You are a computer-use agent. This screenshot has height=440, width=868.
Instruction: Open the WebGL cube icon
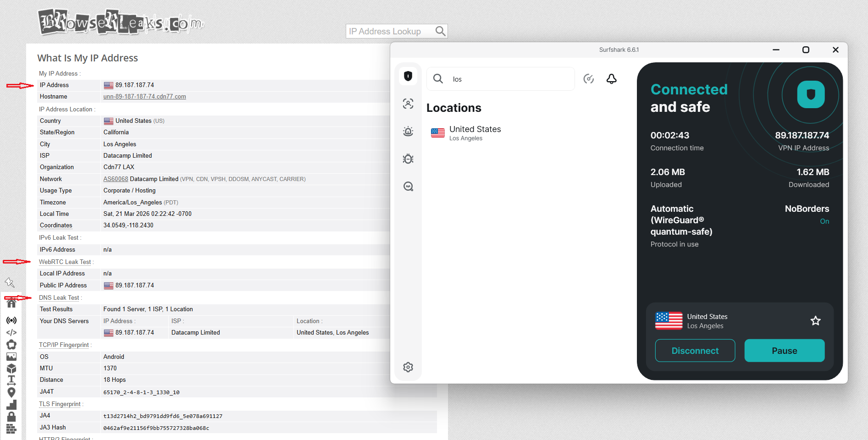point(11,368)
